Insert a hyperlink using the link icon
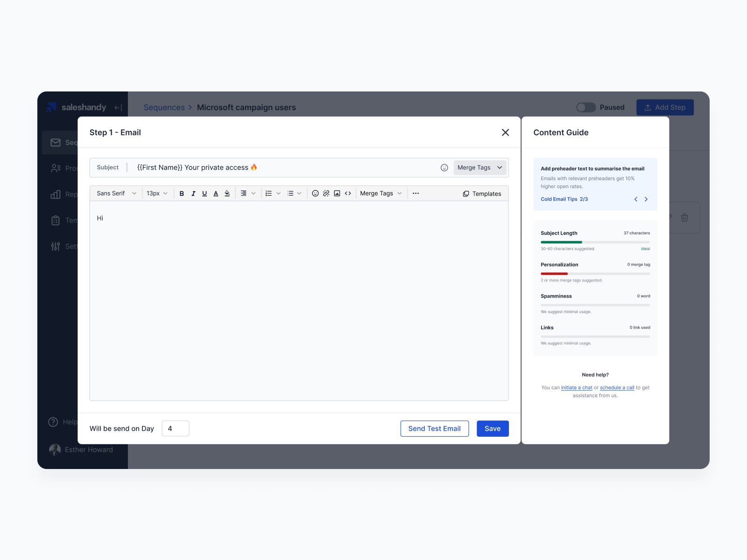The width and height of the screenshot is (747, 560). click(x=326, y=193)
